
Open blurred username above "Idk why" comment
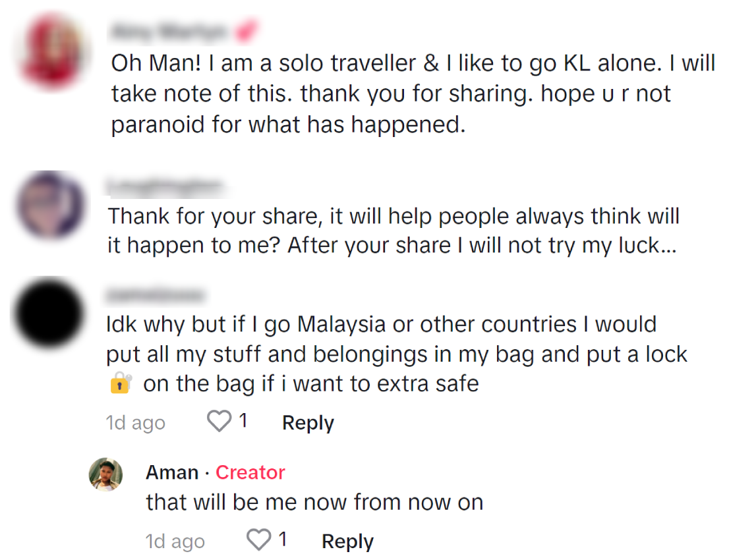click(x=156, y=294)
